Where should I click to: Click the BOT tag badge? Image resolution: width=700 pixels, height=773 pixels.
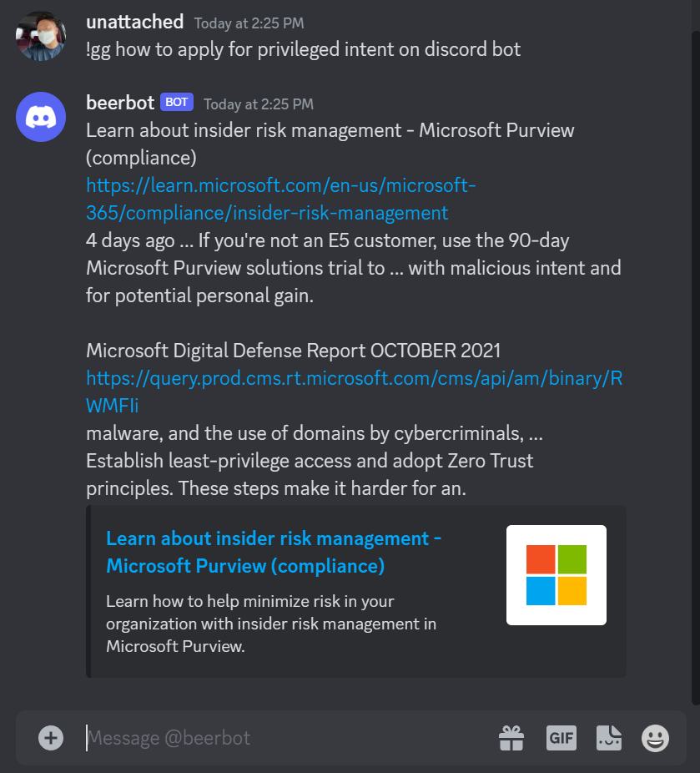tap(176, 103)
